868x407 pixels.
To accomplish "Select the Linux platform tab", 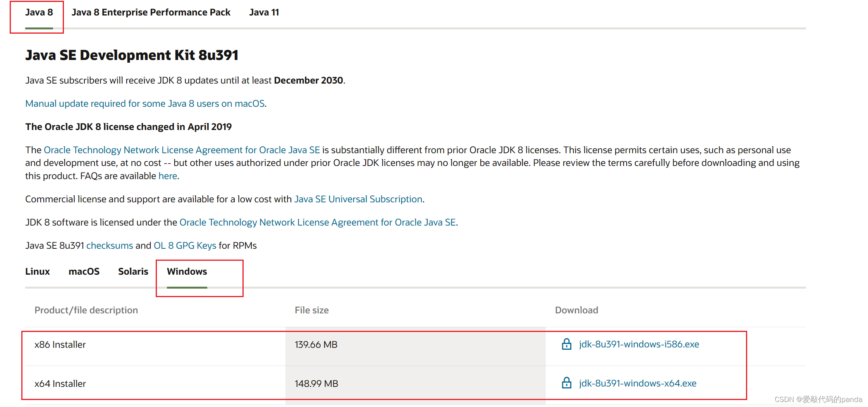I will pyautogui.click(x=38, y=271).
